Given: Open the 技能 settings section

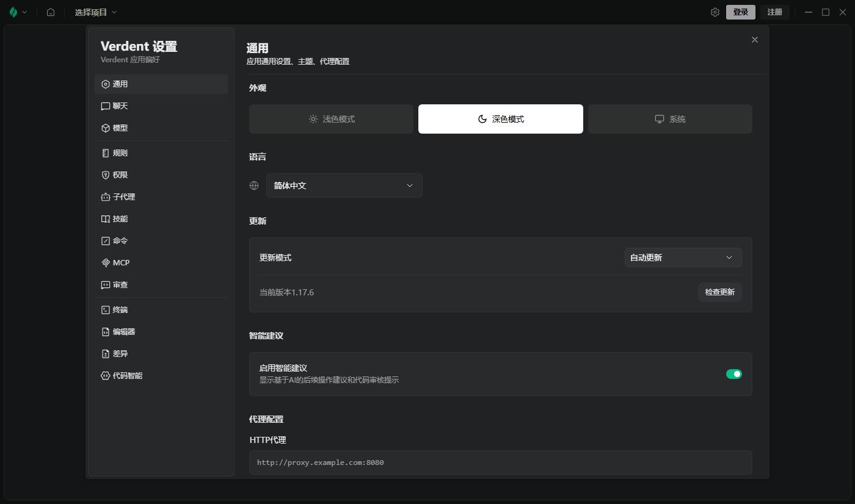Looking at the screenshot, I should coord(120,218).
